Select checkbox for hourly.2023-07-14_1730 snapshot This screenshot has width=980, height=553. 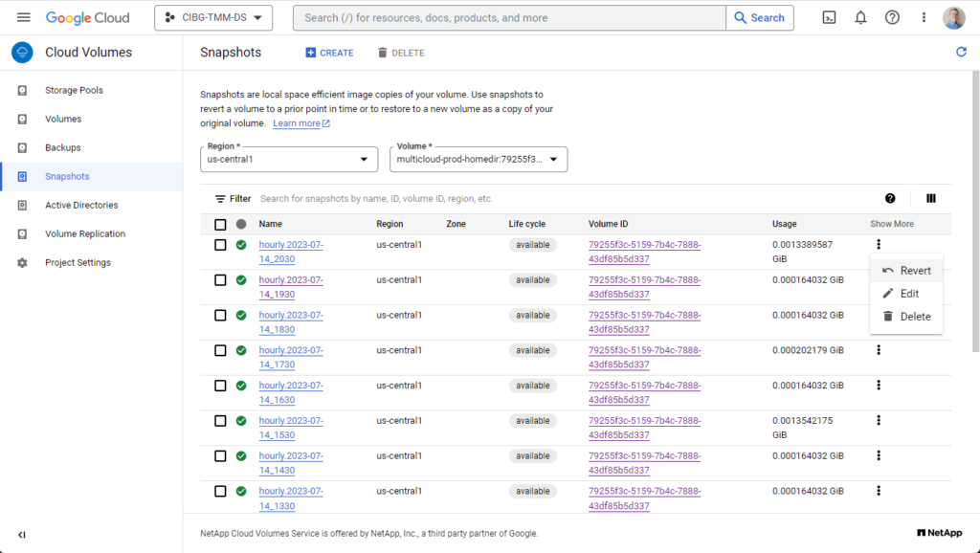[x=220, y=350]
